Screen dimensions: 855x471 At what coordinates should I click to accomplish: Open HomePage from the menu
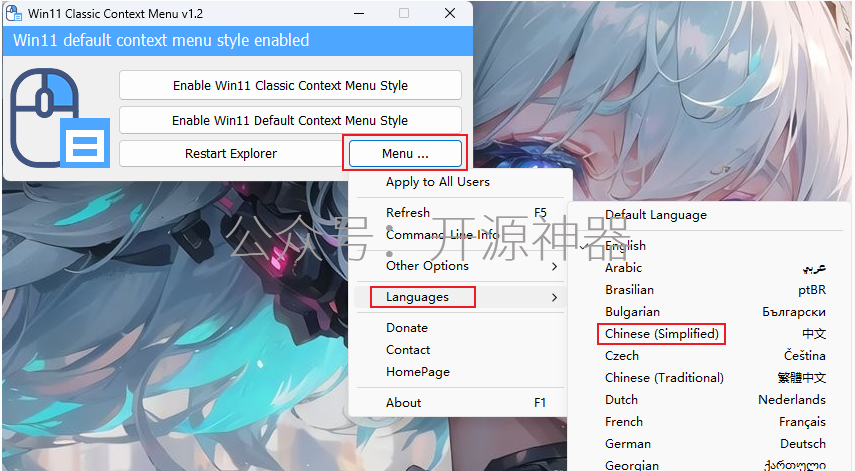[x=460, y=372]
